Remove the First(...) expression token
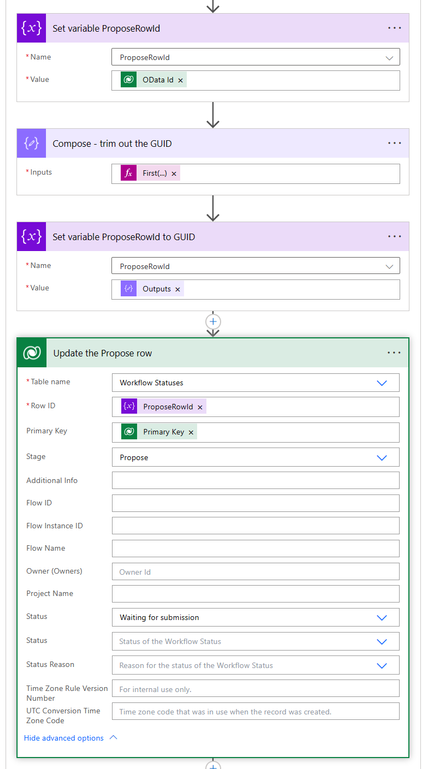 coord(174,174)
